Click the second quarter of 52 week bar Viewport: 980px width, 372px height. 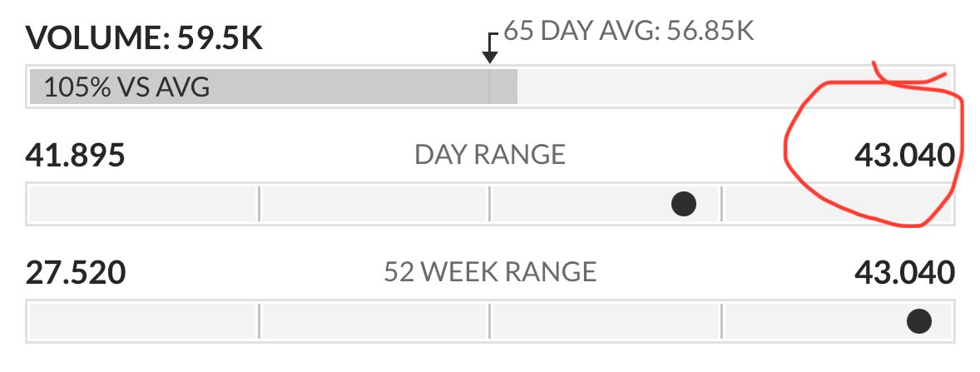(374, 321)
